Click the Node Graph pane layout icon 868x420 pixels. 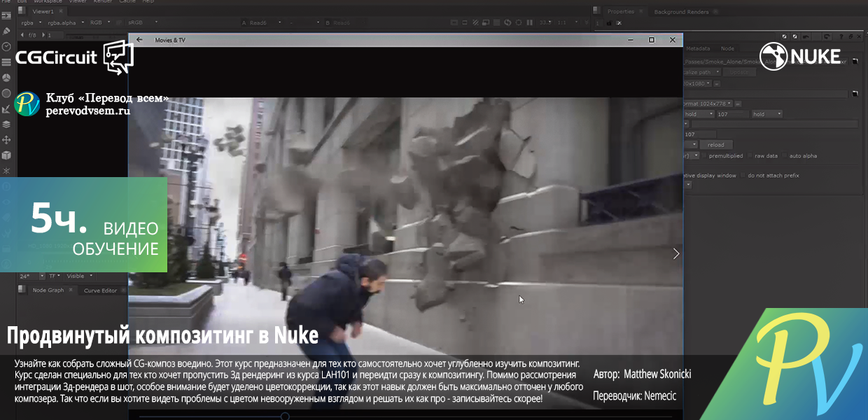click(22, 290)
